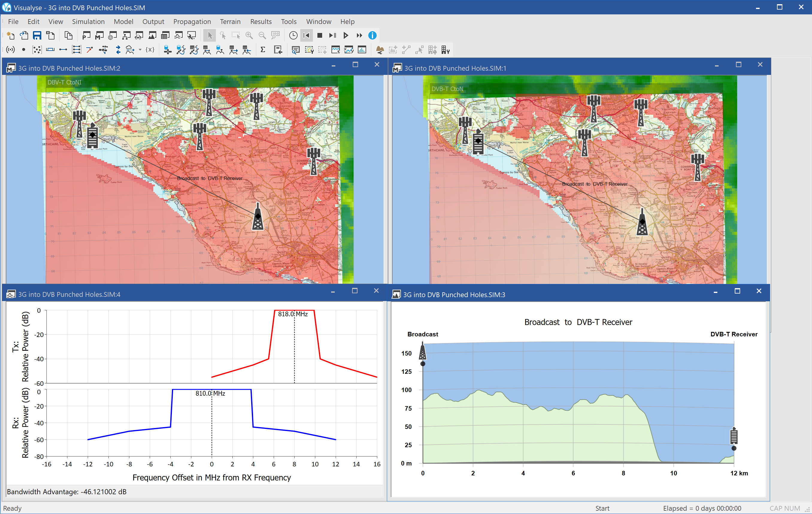The width and height of the screenshot is (812, 514).
Task: Click the Copy pages toolbar icon
Action: (68, 35)
